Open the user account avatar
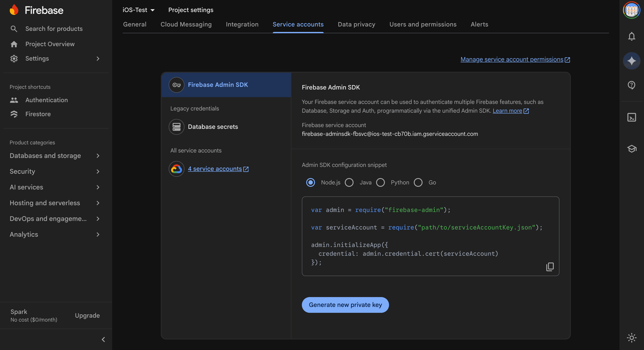644x350 pixels. [x=632, y=10]
